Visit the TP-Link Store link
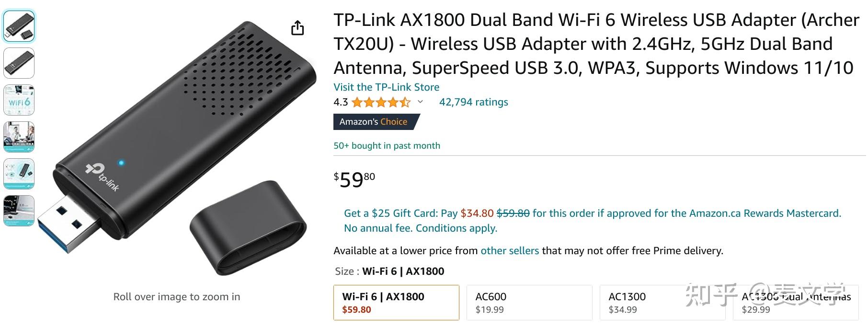The width and height of the screenshot is (868, 329). coord(386,87)
